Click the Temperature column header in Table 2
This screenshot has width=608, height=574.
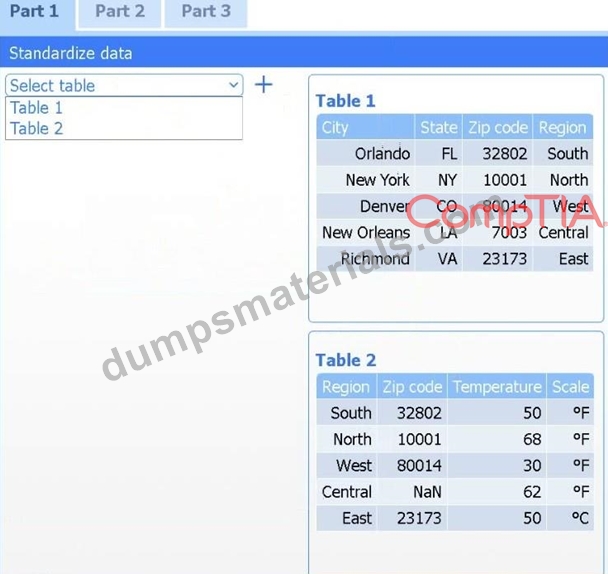(497, 386)
